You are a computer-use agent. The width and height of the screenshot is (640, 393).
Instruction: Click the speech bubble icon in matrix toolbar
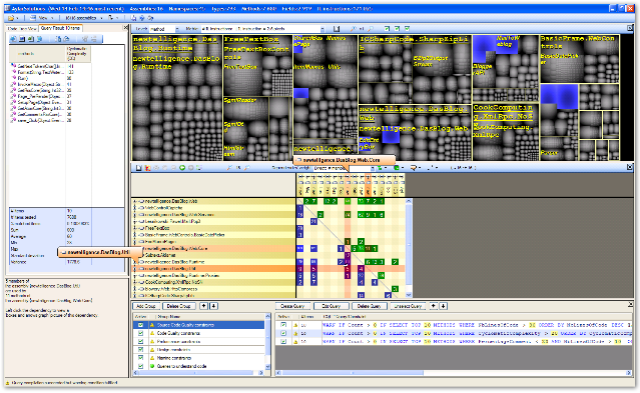point(414,168)
